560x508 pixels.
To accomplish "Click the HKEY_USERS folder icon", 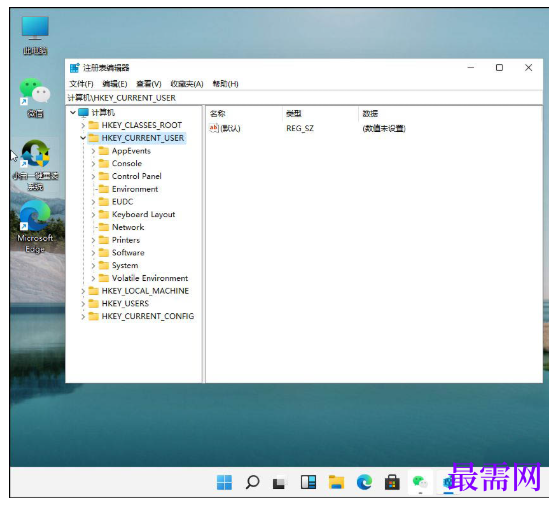I will click(94, 303).
